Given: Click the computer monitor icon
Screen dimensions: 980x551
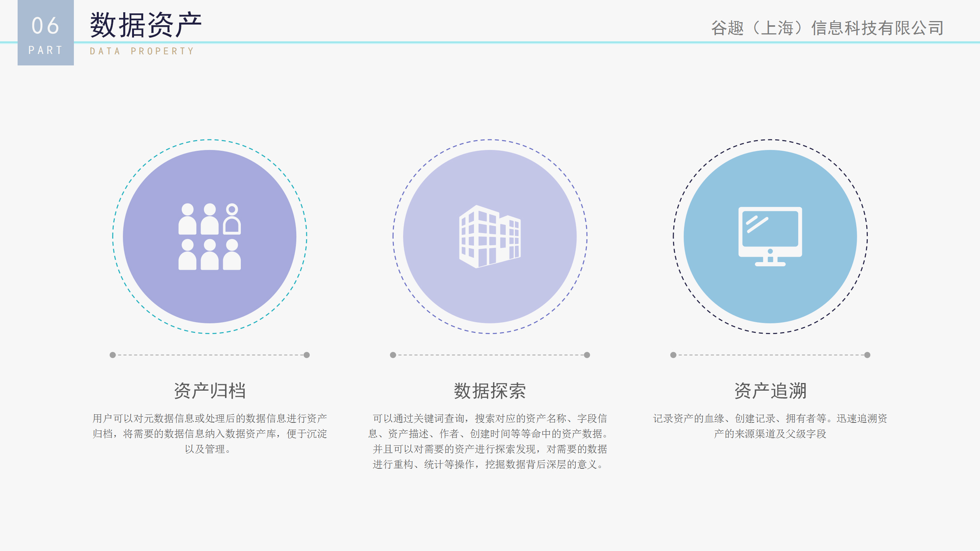Looking at the screenshot, I should pyautogui.click(x=770, y=236).
